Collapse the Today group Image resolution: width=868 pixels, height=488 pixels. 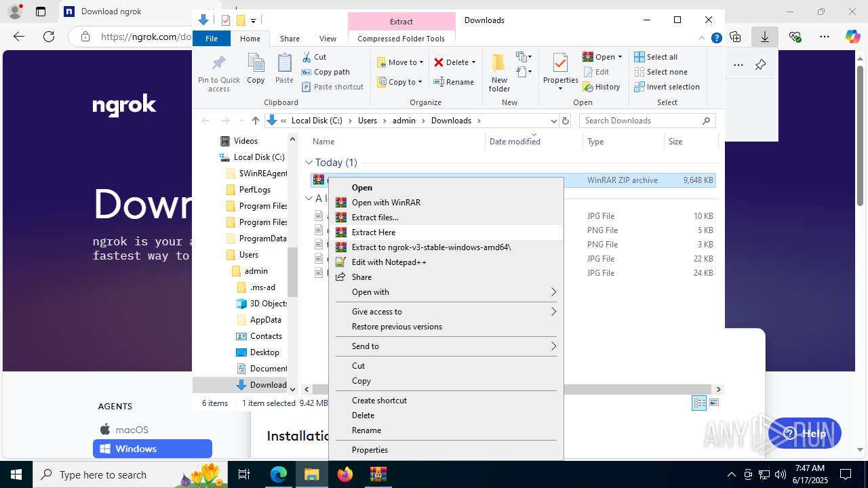309,163
